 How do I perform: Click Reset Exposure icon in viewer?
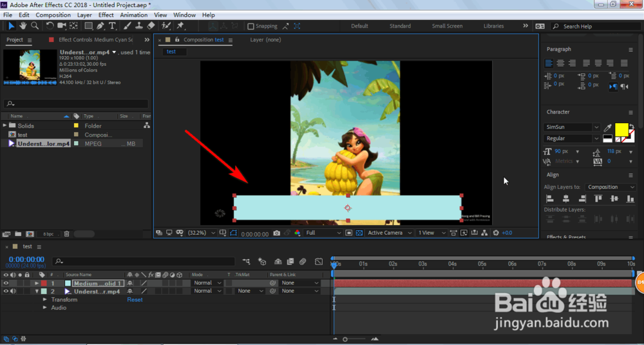[496, 233]
